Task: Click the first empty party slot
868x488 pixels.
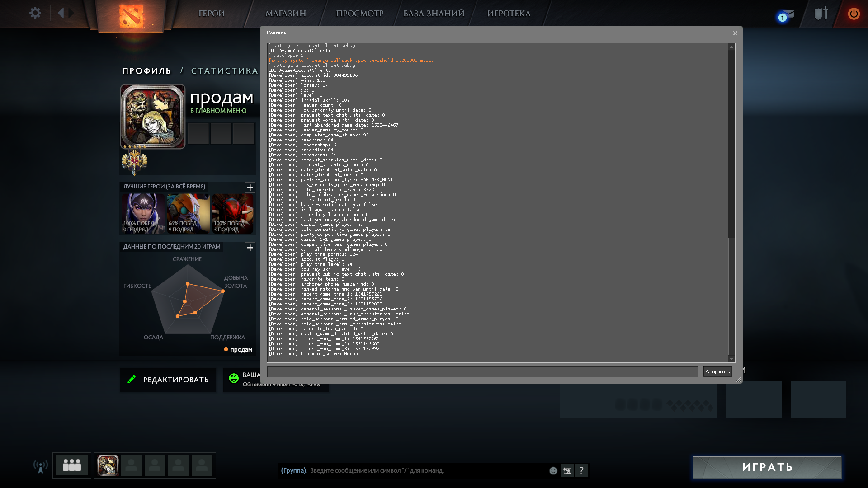Action: tap(132, 465)
